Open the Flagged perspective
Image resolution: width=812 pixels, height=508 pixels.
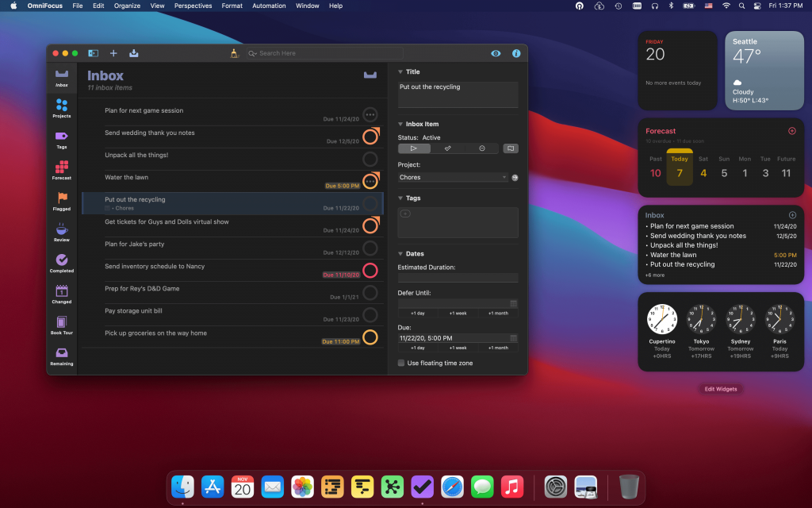62,201
